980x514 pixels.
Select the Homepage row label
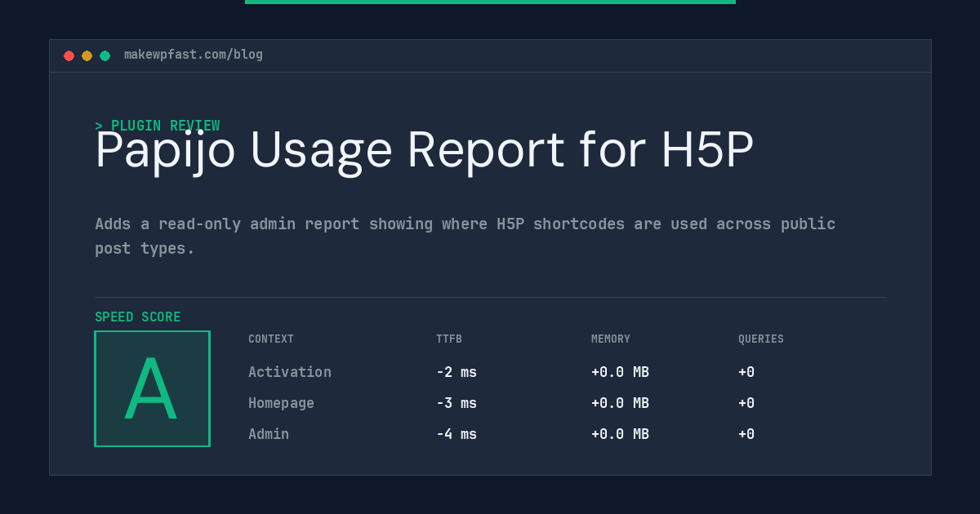(x=281, y=403)
